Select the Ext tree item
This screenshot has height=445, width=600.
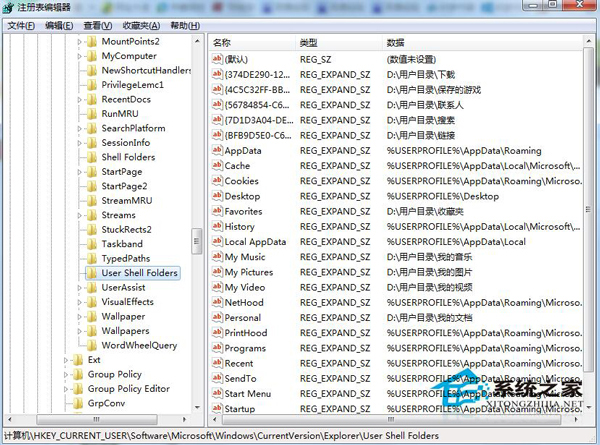94,360
